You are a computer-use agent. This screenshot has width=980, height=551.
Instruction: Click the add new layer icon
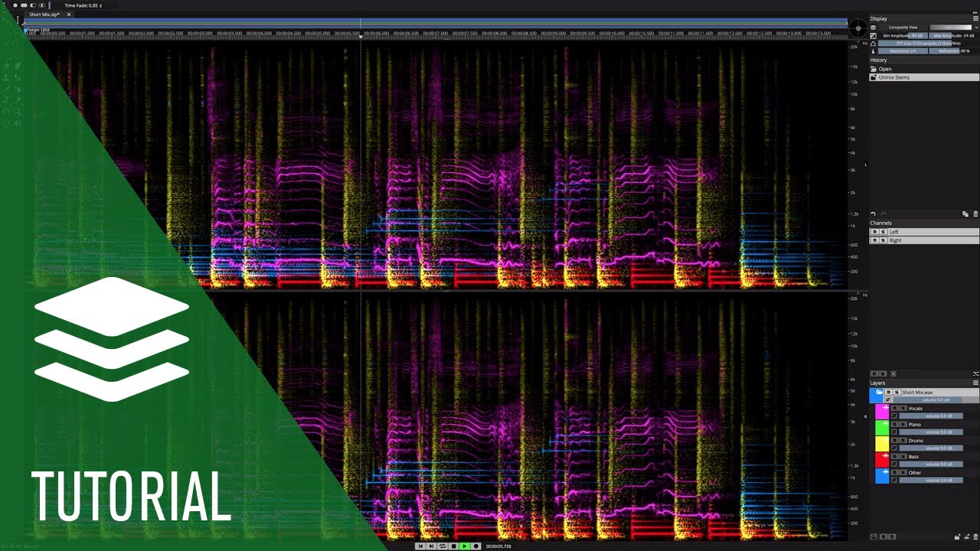point(967,537)
